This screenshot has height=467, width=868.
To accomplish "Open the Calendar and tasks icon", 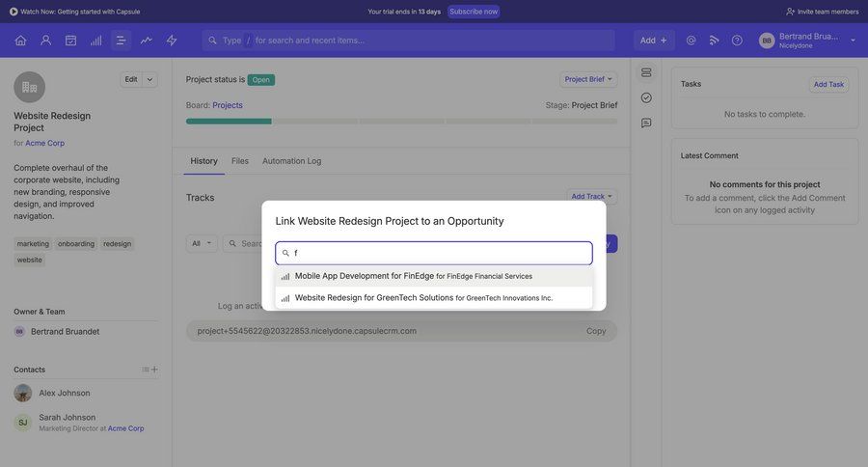I will (x=70, y=41).
